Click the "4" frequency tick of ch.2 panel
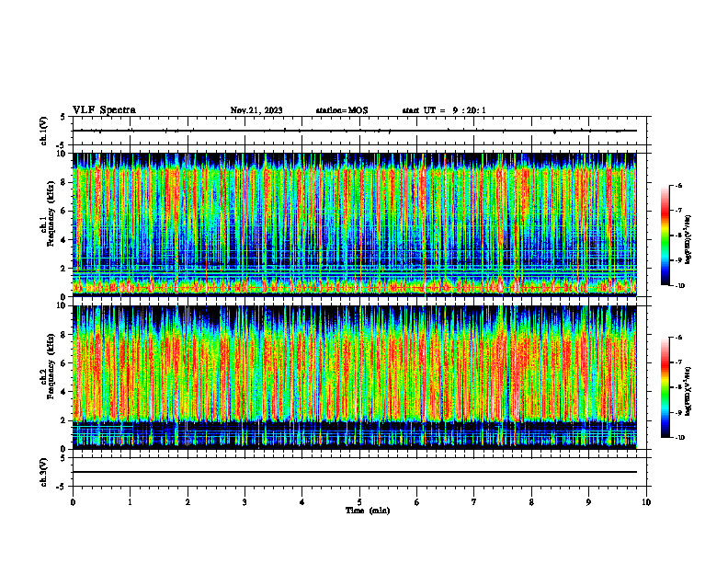Screen dimensions: 728x563 64,392
